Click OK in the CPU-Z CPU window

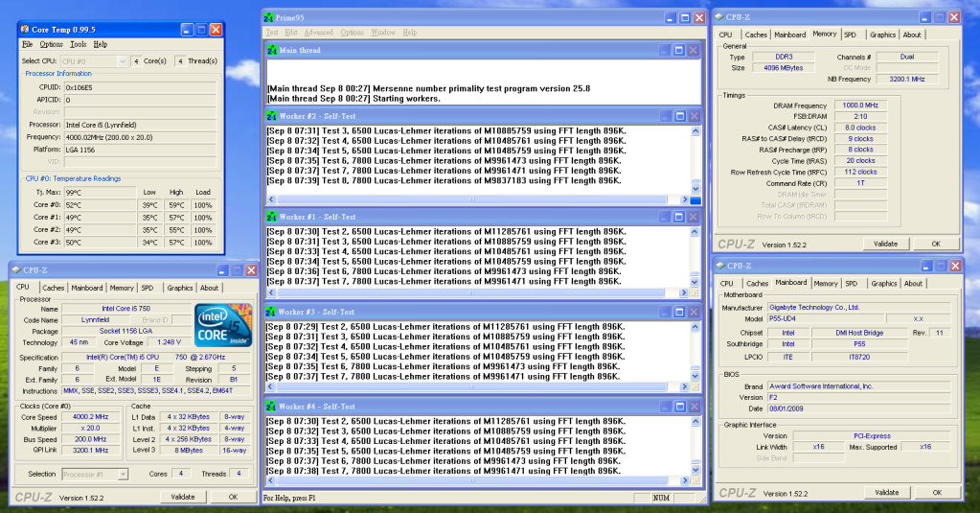pyautogui.click(x=233, y=497)
